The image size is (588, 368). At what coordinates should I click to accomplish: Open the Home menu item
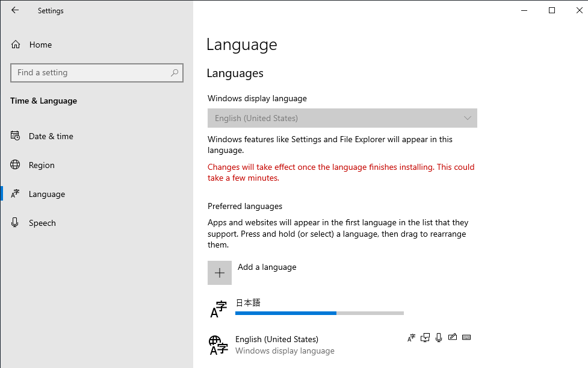click(x=40, y=45)
